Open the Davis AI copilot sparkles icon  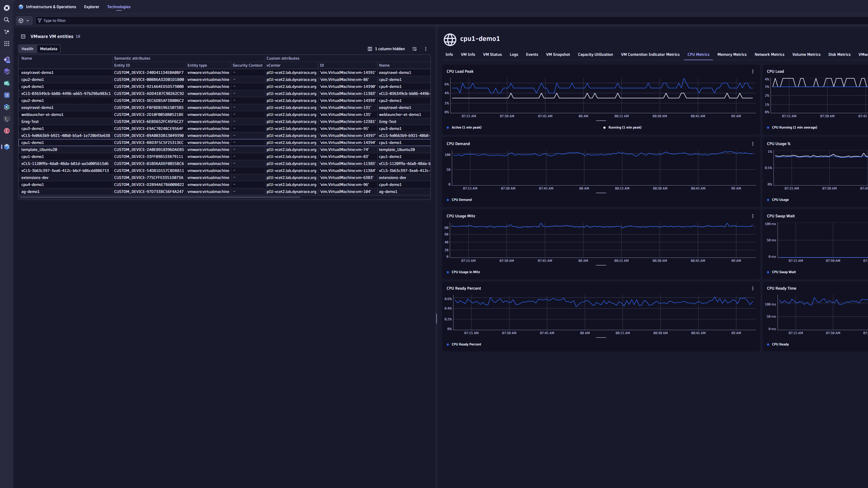(x=6, y=31)
